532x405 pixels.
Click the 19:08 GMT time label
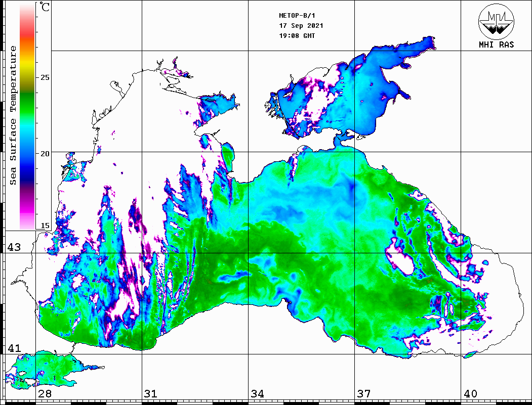click(x=297, y=36)
